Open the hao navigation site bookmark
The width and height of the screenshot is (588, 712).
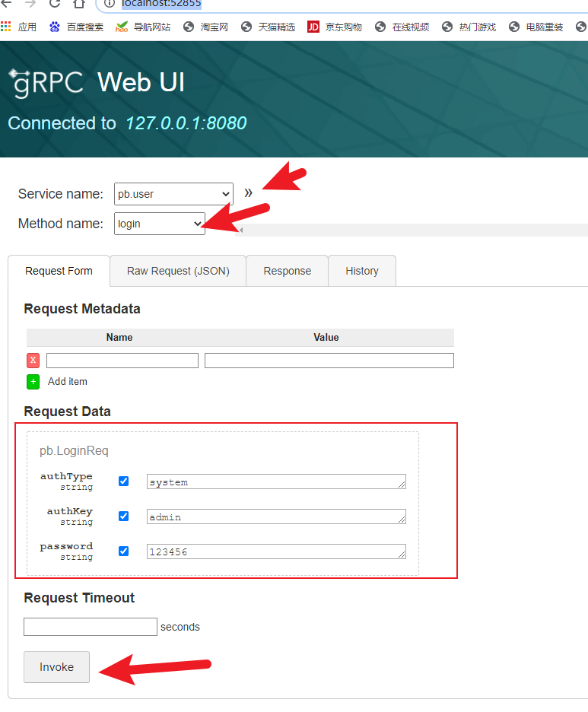pos(142,27)
